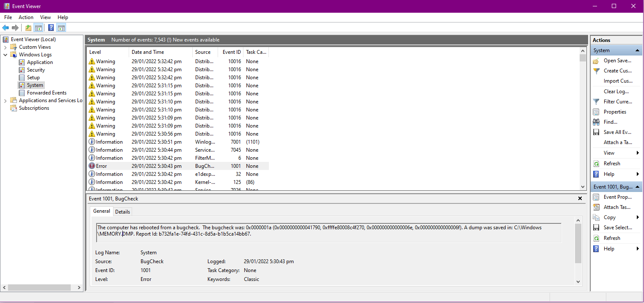The height and width of the screenshot is (303, 644).
Task: Open Forwarded Events in tree
Action: coord(47,93)
